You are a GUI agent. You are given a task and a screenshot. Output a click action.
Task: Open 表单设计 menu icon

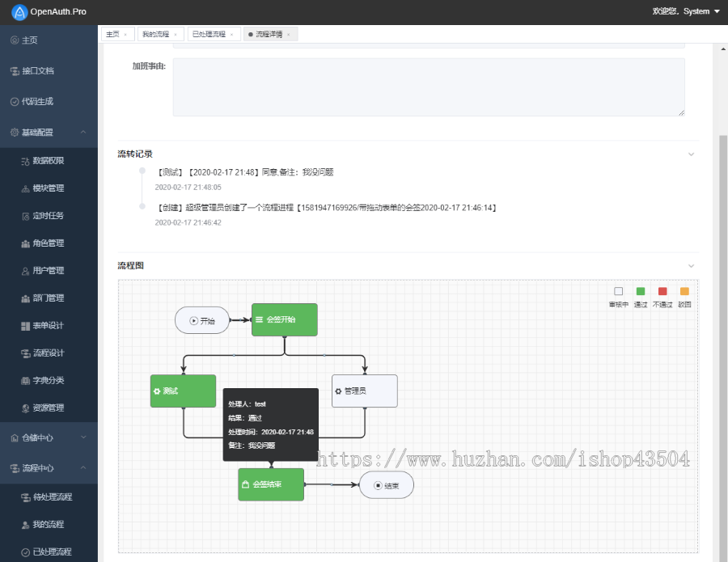pos(26,326)
